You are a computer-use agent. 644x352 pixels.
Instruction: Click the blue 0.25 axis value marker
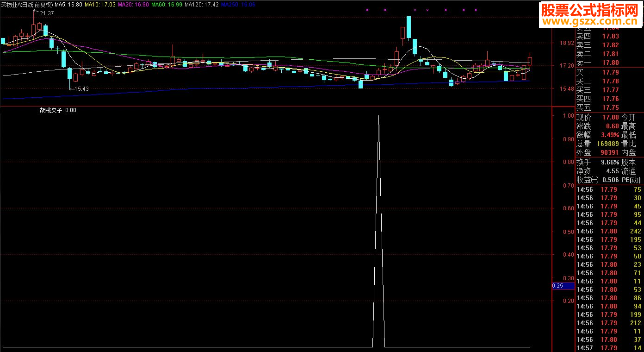(x=563, y=286)
